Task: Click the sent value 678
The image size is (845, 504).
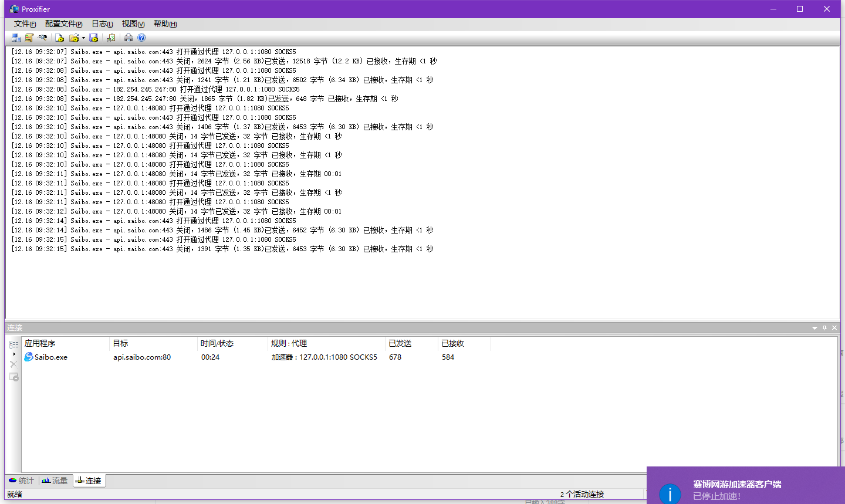Action: click(x=395, y=357)
